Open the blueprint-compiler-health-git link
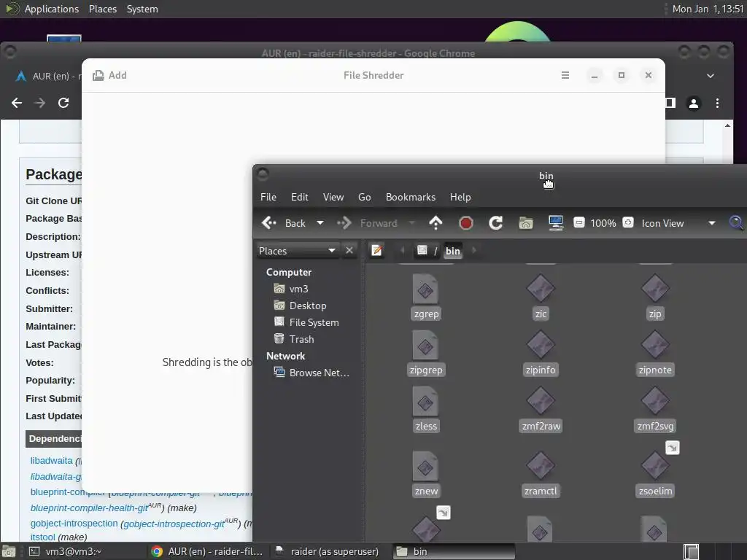This screenshot has width=747, height=560. click(89, 508)
